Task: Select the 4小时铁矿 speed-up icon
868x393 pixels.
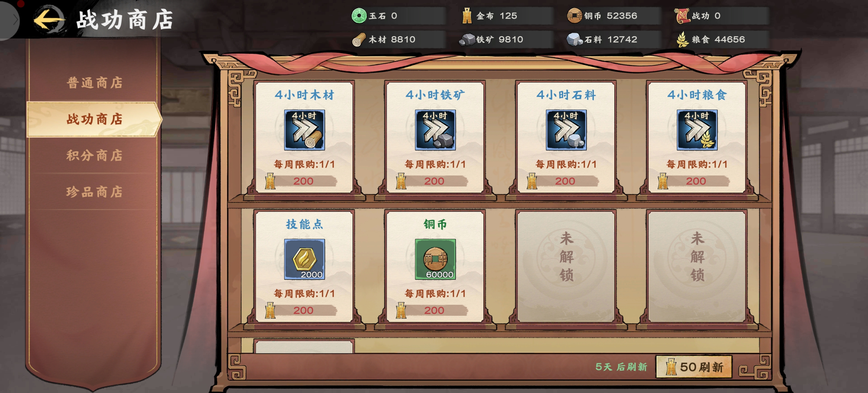Action: [435, 130]
